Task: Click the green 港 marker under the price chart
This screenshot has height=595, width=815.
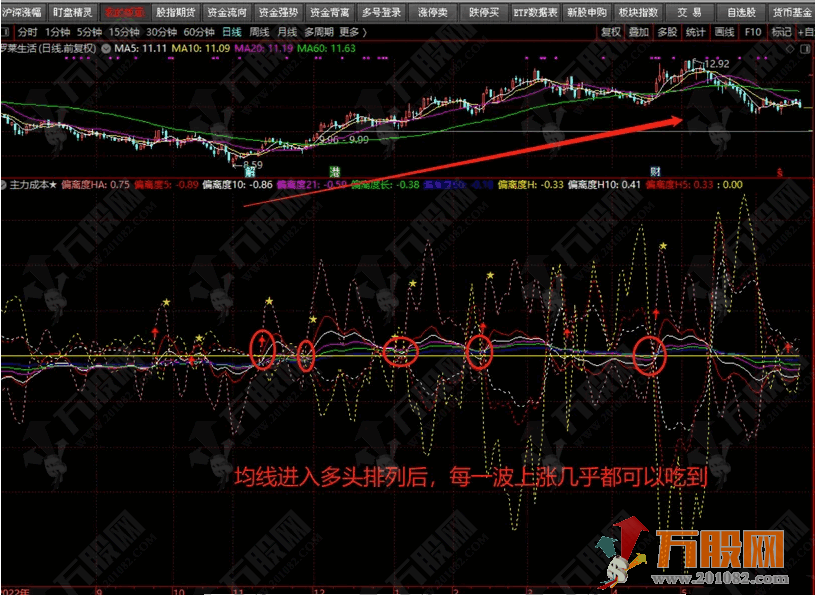Action: click(x=335, y=172)
